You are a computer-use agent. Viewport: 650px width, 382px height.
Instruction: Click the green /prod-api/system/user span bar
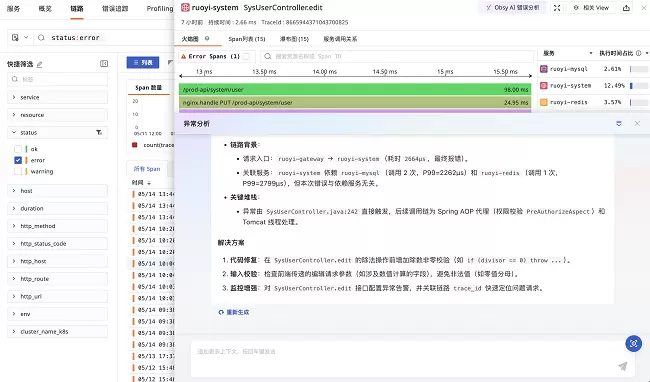tap(355, 89)
